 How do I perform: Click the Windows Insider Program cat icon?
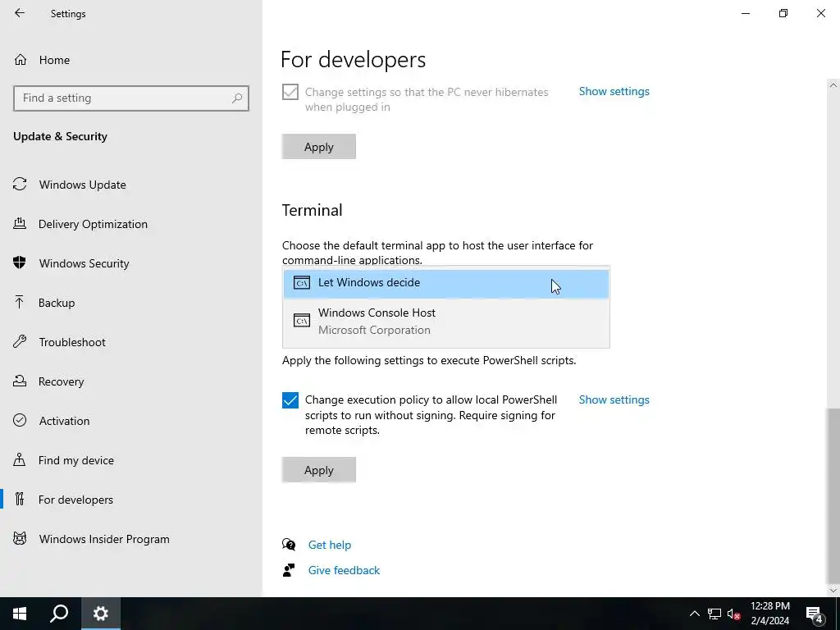tap(20, 538)
